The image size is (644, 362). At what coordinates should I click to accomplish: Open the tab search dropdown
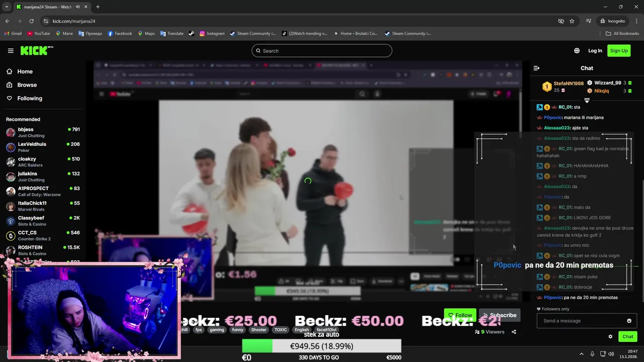7,7
